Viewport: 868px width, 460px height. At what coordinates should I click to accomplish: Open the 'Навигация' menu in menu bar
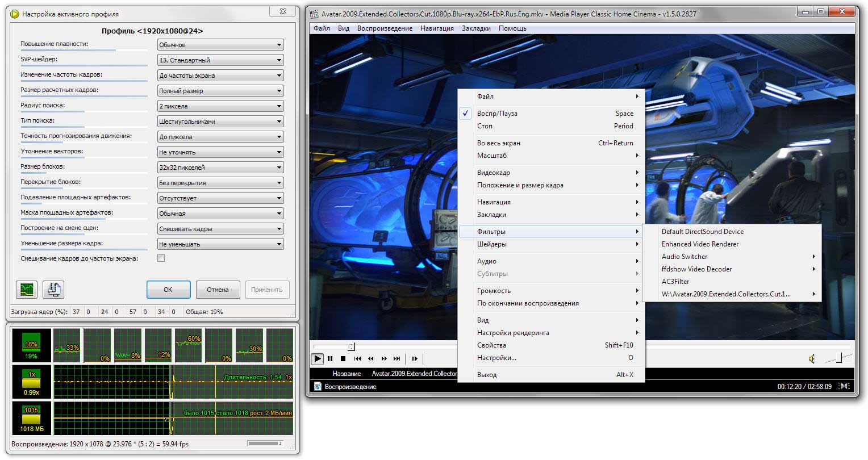point(437,28)
